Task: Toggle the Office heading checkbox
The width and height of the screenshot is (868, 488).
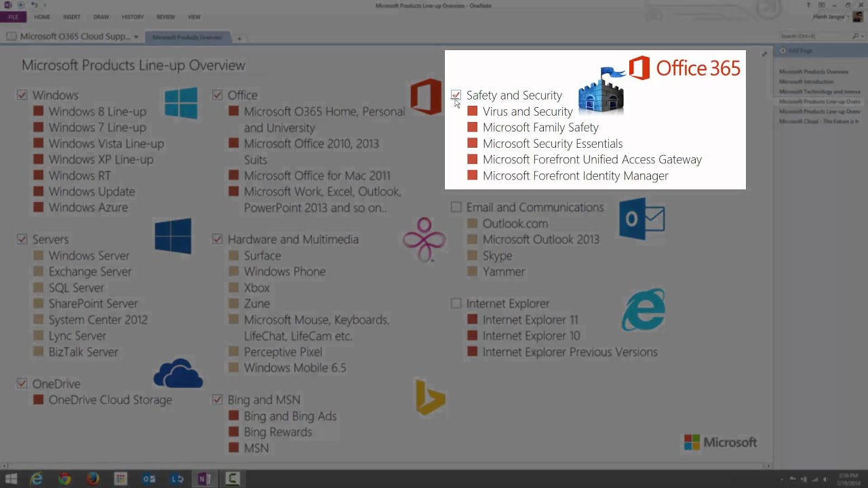Action: coord(217,96)
